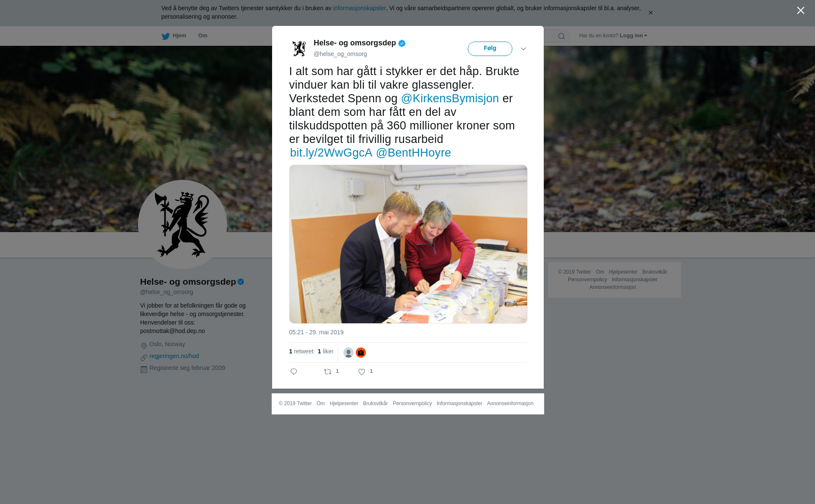This screenshot has width=815, height=504.
Task: Open the @BentHHoyre mention
Action: 413,153
